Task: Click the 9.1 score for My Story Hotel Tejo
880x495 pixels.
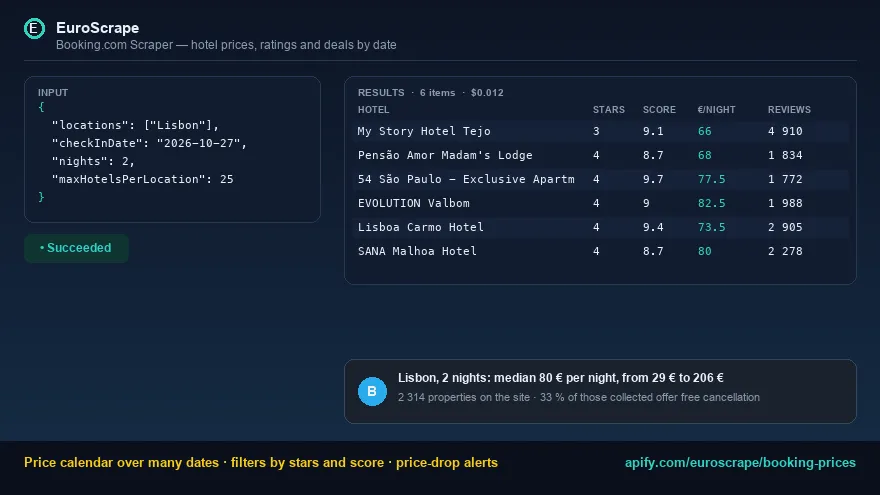Action: click(x=653, y=131)
